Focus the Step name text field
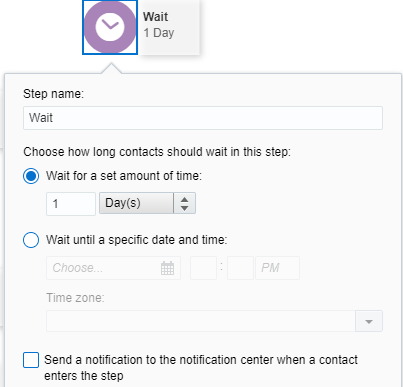Viewport: 403px width, 387px height. coord(203,118)
